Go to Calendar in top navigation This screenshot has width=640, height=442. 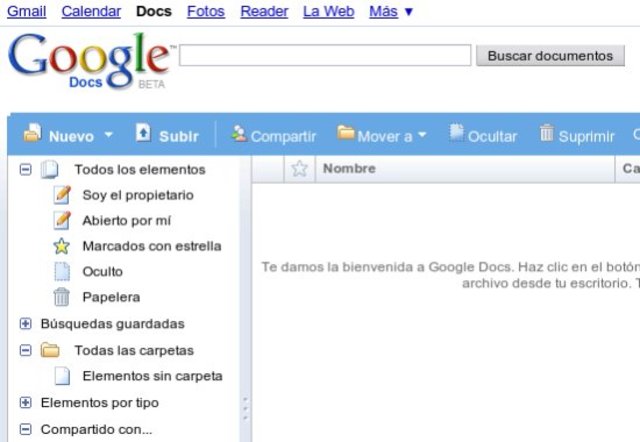click(x=91, y=11)
